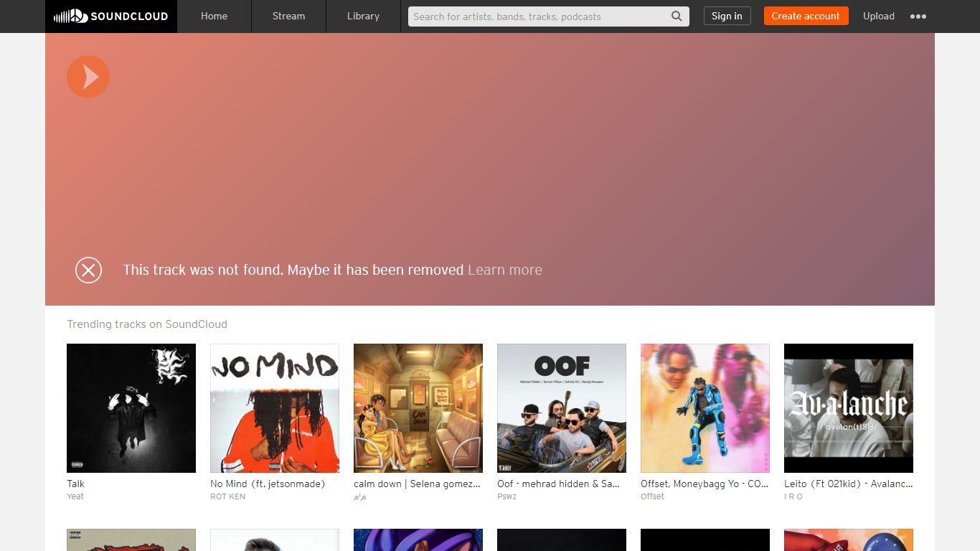The image size is (980, 551).
Task: Open the Talk by Yeat album cover
Action: 131,408
